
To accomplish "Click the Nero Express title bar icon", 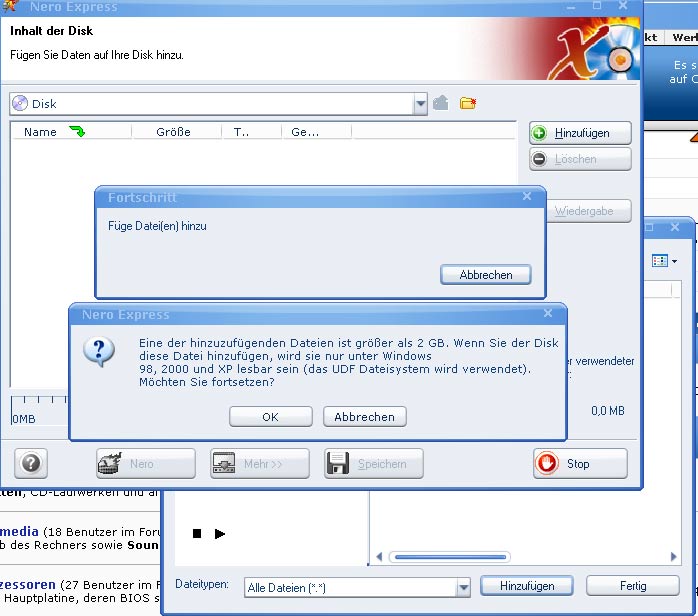I will pyautogui.click(x=10, y=6).
